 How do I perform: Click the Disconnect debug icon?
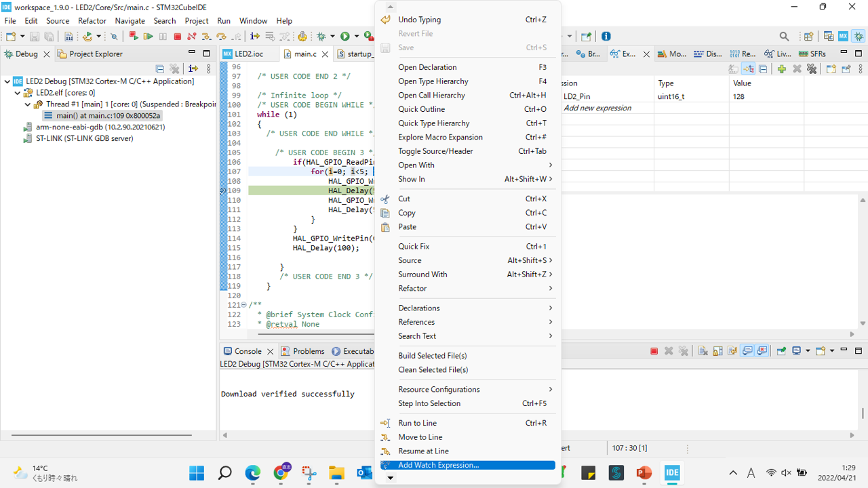pos(191,37)
